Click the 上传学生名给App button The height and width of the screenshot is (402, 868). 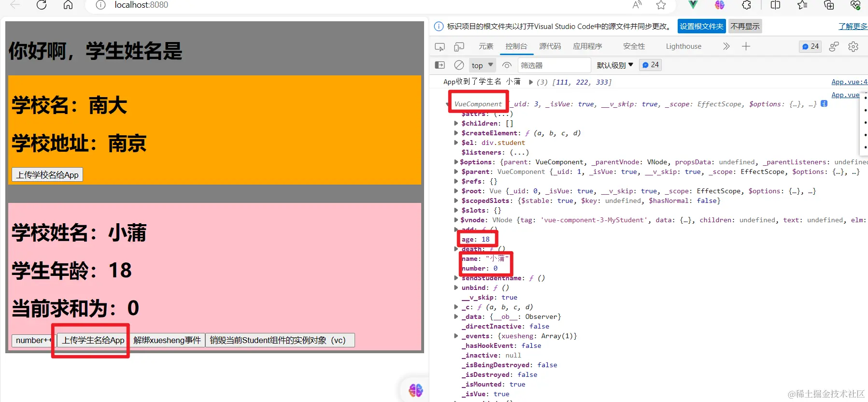point(93,340)
